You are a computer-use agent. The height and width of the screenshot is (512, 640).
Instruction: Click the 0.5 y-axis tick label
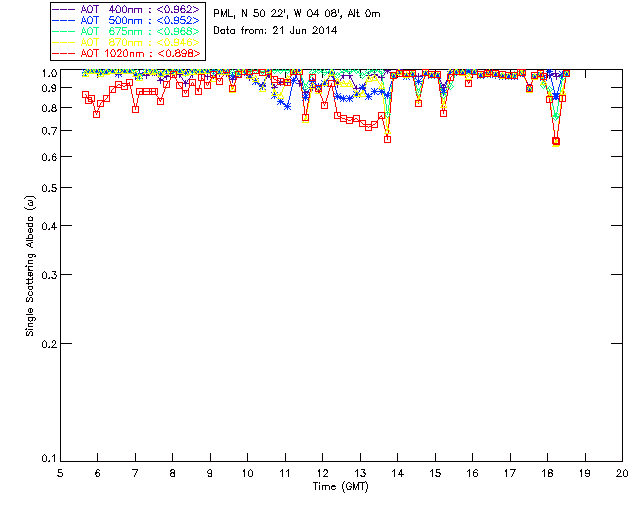pos(49,188)
